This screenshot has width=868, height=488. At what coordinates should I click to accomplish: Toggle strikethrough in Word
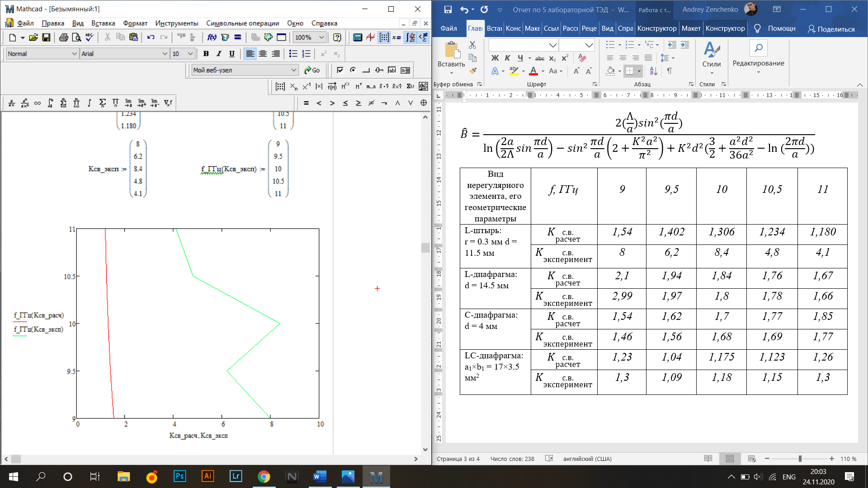click(540, 58)
